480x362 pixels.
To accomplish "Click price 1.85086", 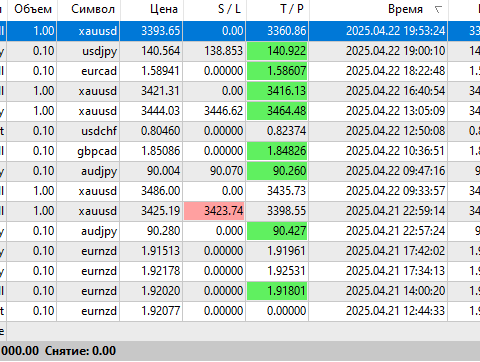I will pos(160,151).
